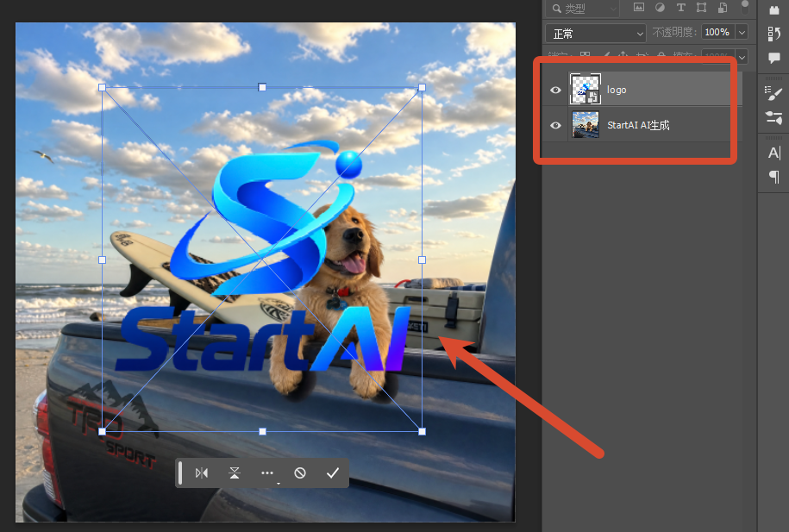Toggle the layer filtering switch
Viewport: 789px width, 532px height.
[745, 6]
